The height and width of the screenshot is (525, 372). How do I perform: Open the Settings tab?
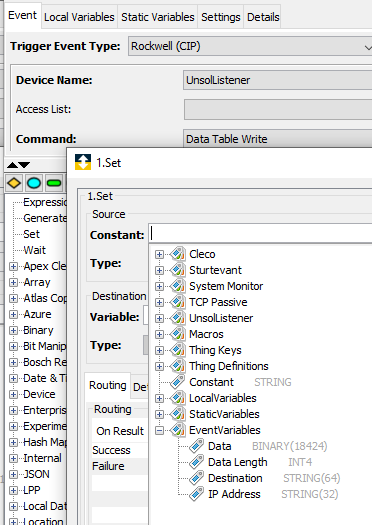point(221,17)
